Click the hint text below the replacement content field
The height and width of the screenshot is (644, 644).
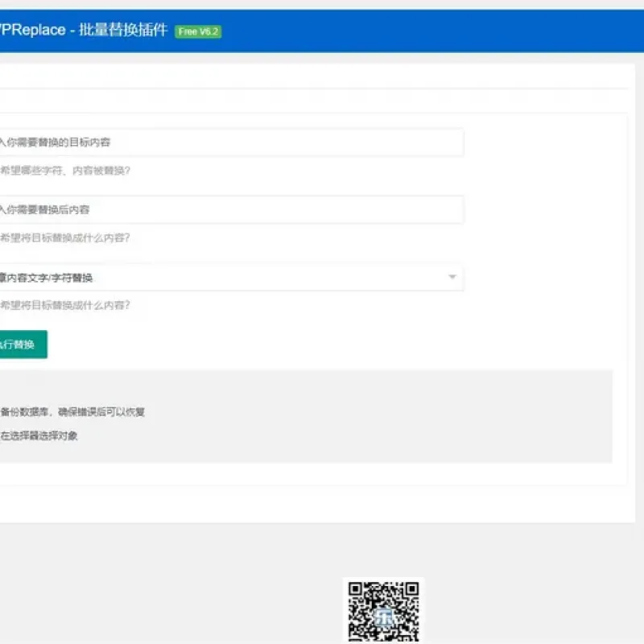point(65,237)
